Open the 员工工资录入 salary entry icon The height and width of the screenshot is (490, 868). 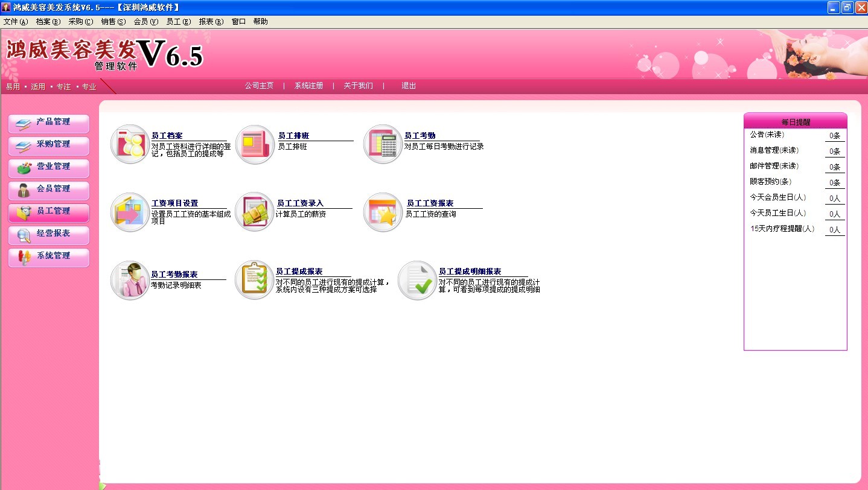[255, 212]
